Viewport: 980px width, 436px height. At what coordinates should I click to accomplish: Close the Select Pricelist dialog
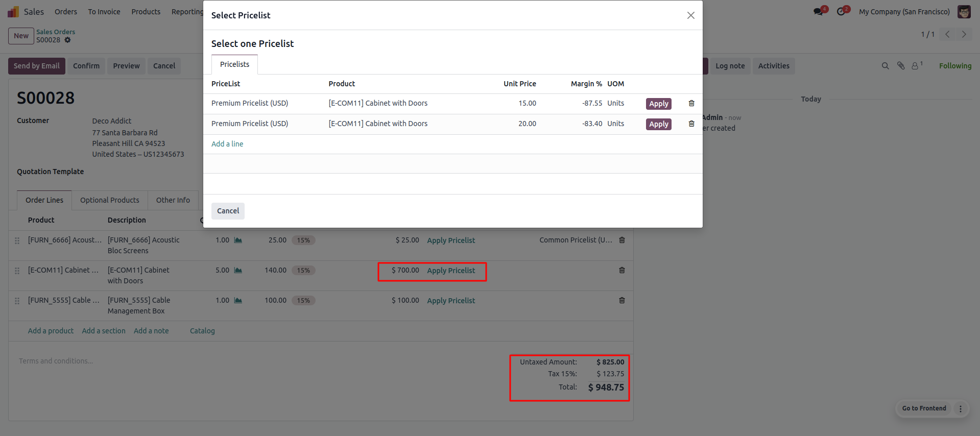click(x=691, y=15)
